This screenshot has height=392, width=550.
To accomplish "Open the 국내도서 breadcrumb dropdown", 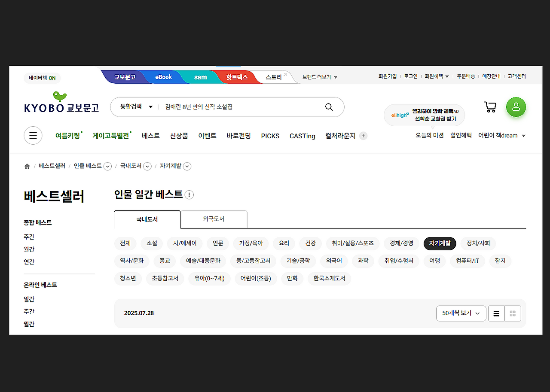I will (x=147, y=166).
